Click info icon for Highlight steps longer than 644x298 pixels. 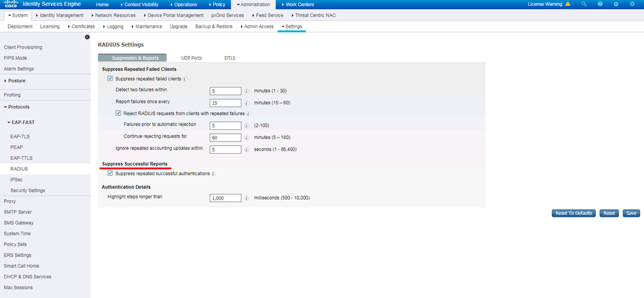247,198
